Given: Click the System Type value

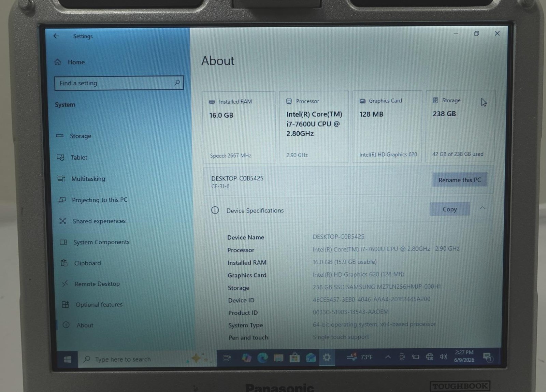Looking at the screenshot, I should (x=374, y=324).
